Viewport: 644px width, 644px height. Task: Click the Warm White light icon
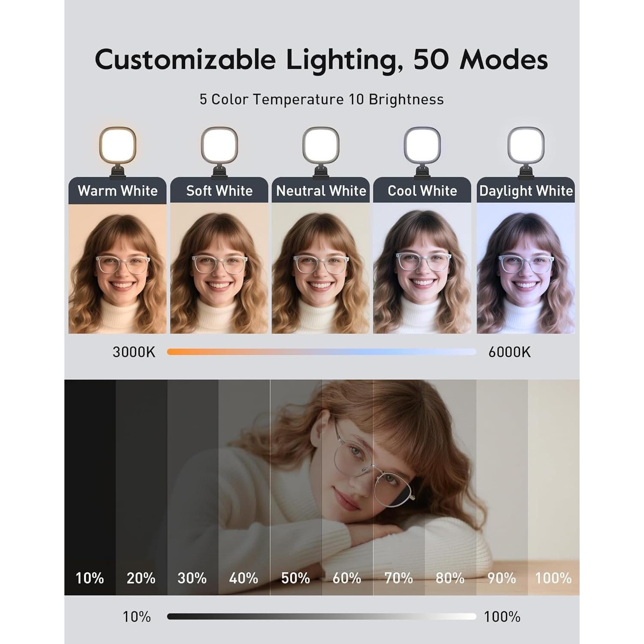click(118, 151)
